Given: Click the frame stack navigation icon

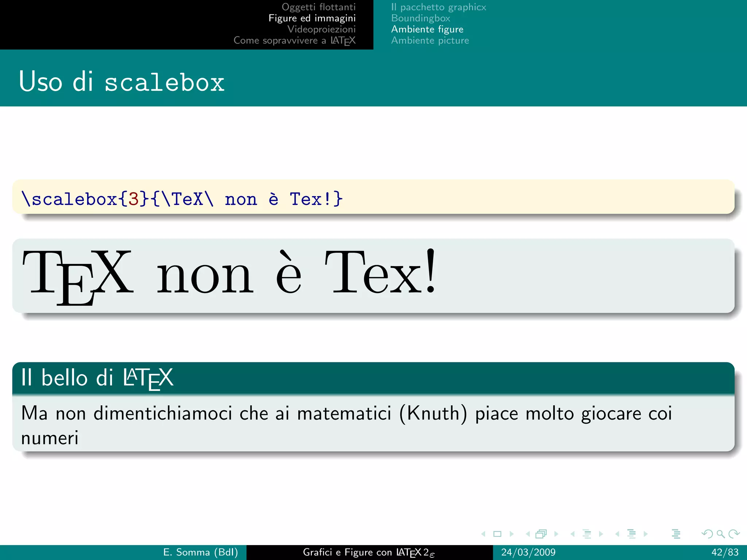Looking at the screenshot, I should (541, 534).
